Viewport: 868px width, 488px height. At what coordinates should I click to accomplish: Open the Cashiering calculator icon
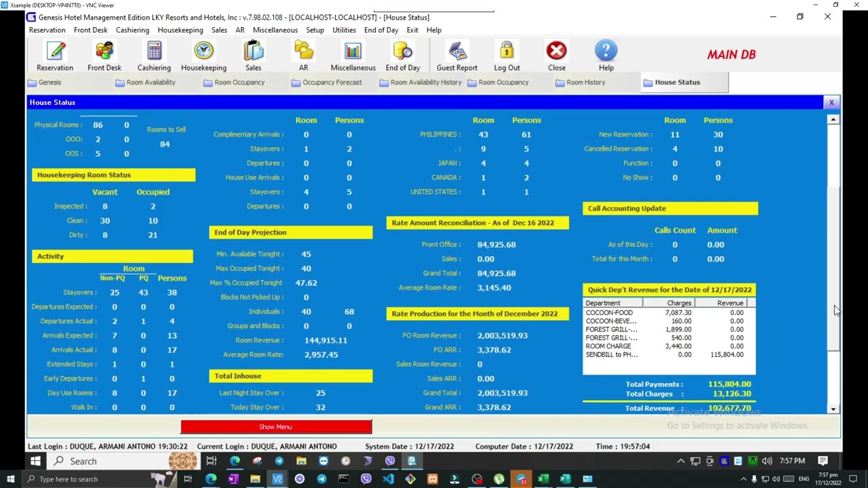click(x=154, y=56)
